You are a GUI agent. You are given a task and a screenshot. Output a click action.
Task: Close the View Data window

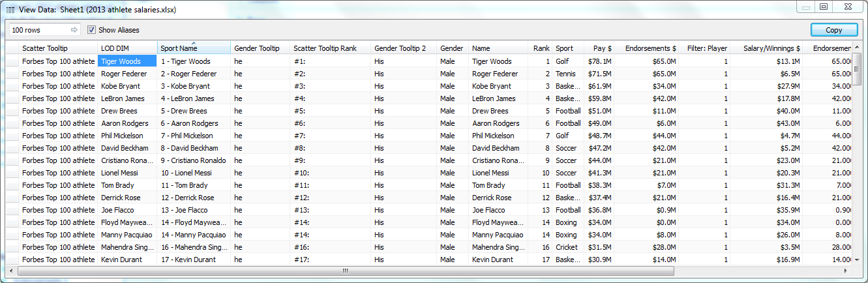pyautogui.click(x=847, y=7)
